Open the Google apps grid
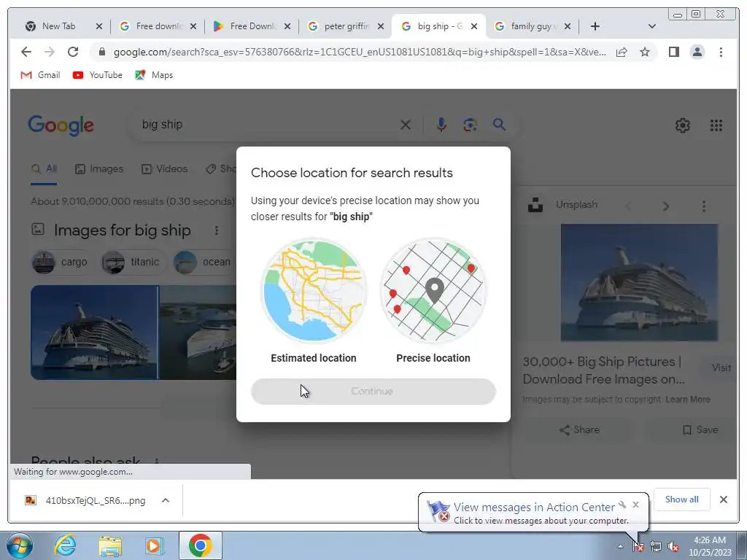This screenshot has width=747, height=560. [716, 125]
